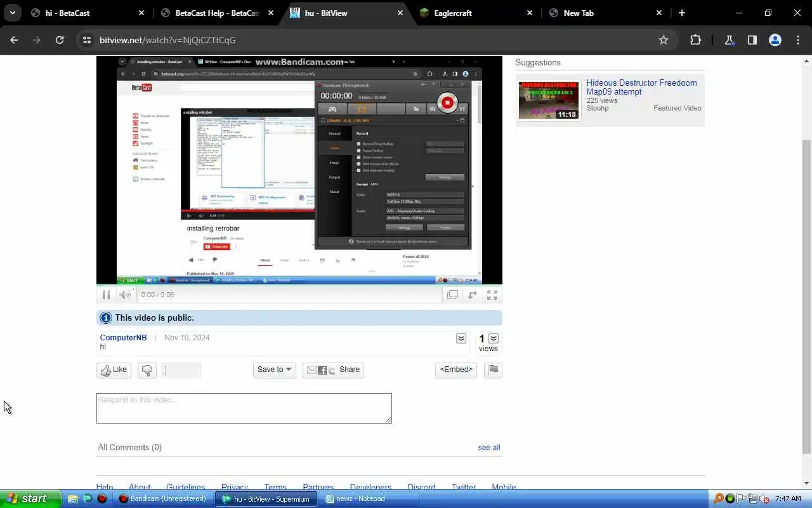
Task: Switch to Bandicam (Unregistered) taskbar button
Action: (x=164, y=499)
